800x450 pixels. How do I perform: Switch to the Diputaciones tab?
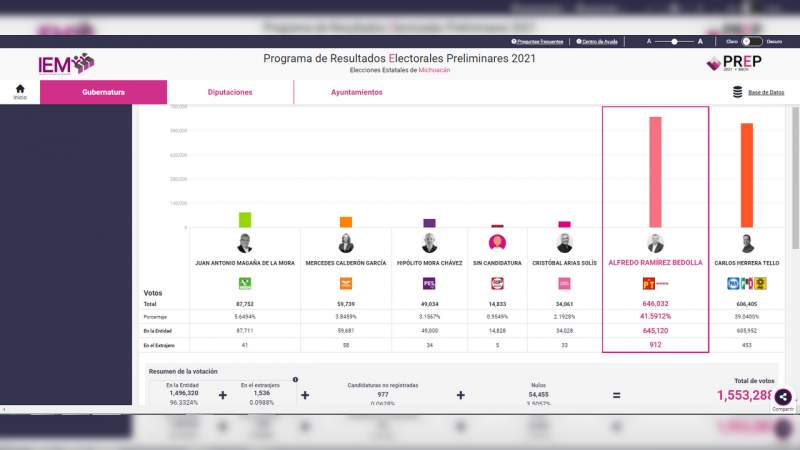click(x=230, y=92)
